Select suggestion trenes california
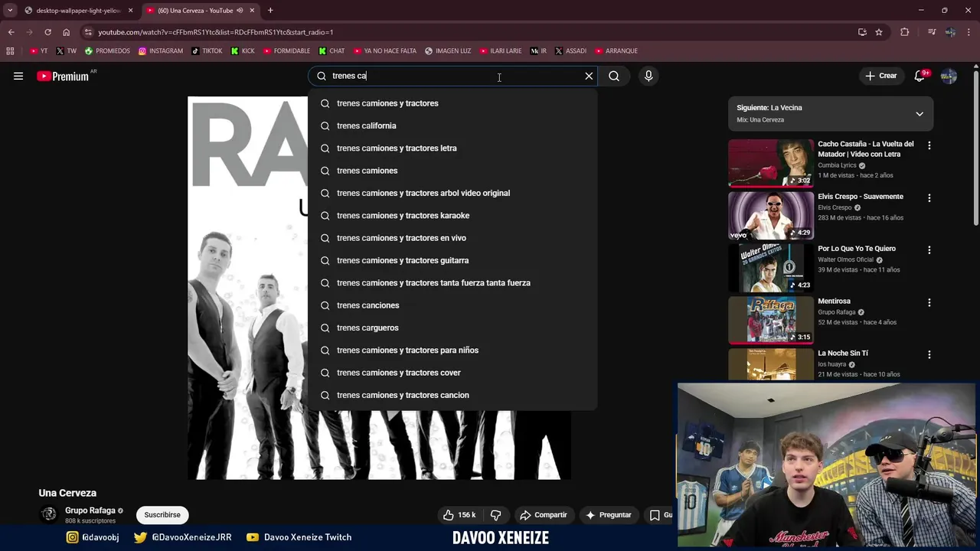980x551 pixels. (x=452, y=126)
